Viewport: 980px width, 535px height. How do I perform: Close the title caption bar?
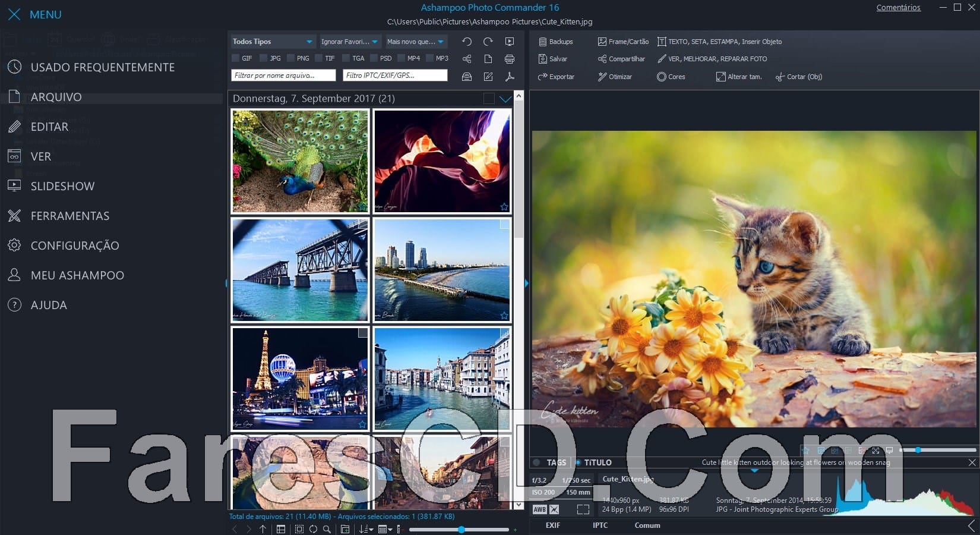coord(972,462)
